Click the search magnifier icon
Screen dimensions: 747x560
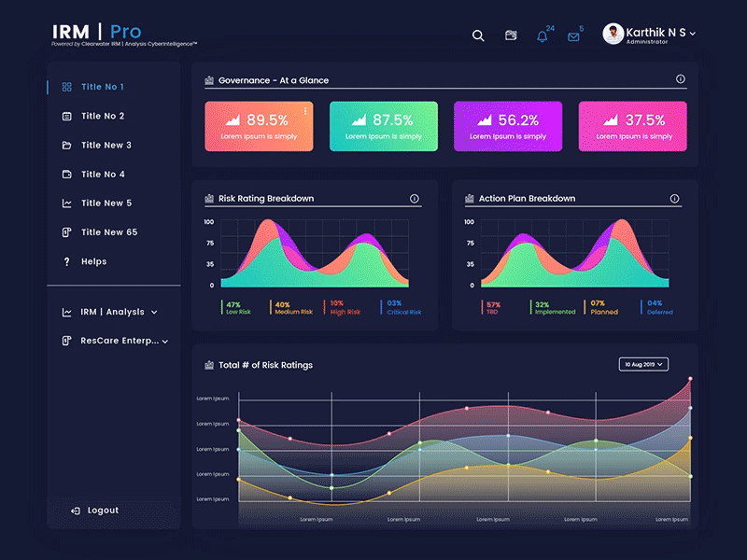tap(478, 35)
